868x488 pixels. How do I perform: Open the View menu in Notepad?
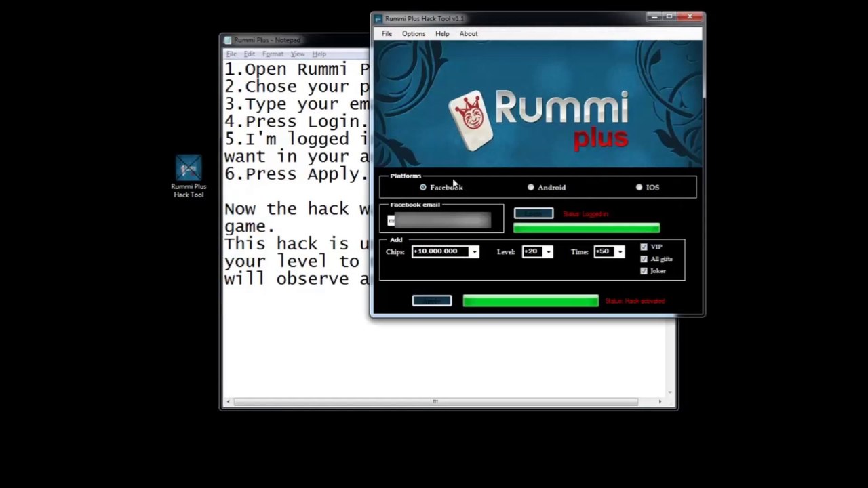[298, 54]
